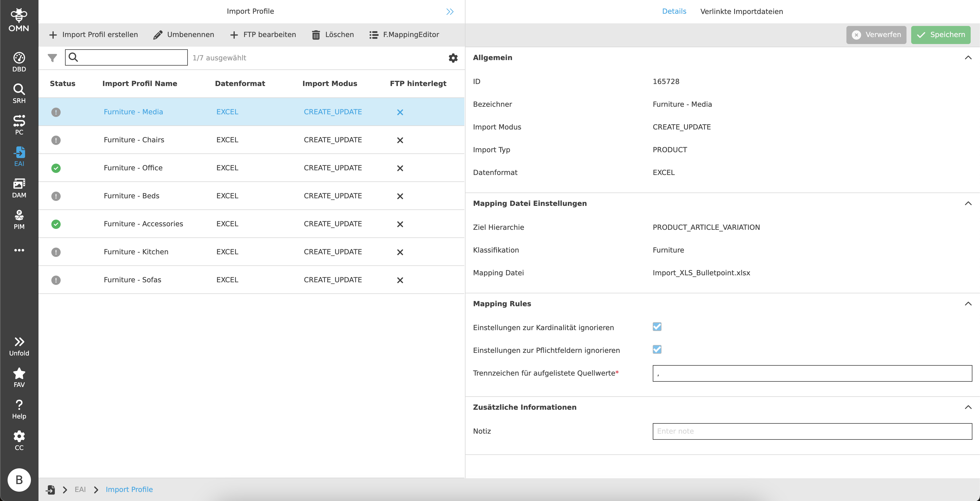Expand sidebar with Unfold icon
The width and height of the screenshot is (980, 501).
pos(19,346)
